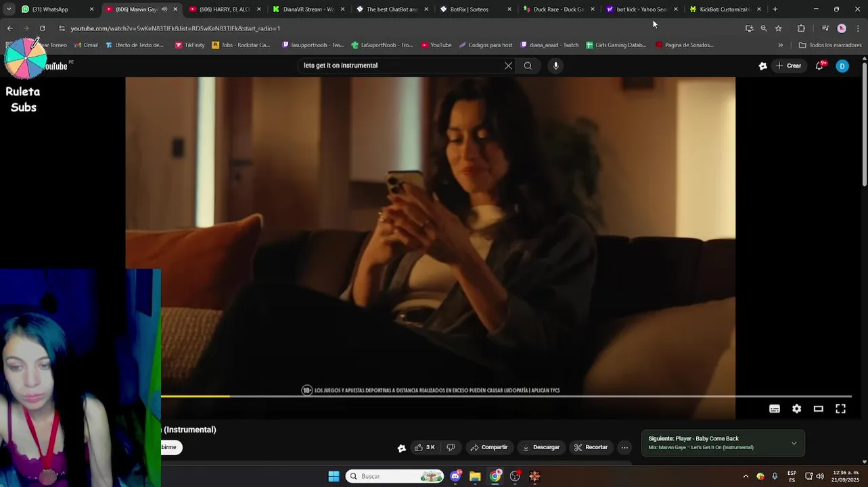Open Codigos para host bookmark

(x=485, y=45)
